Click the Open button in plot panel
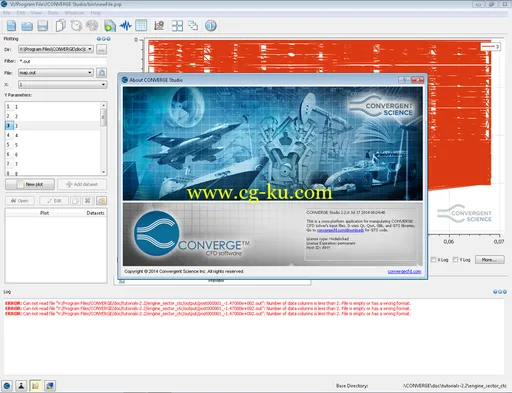Viewport: 512px width, 393px height. (x=20, y=201)
